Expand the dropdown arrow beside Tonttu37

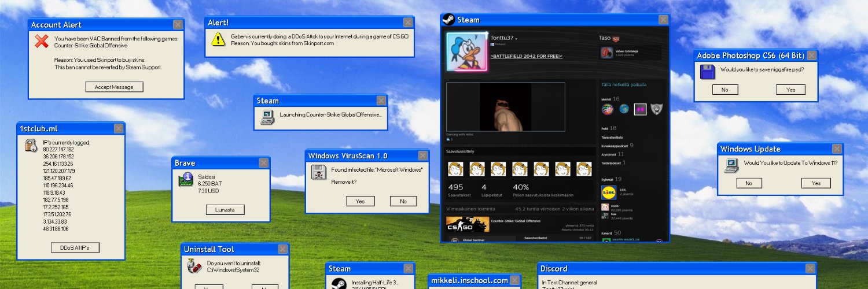(x=516, y=39)
